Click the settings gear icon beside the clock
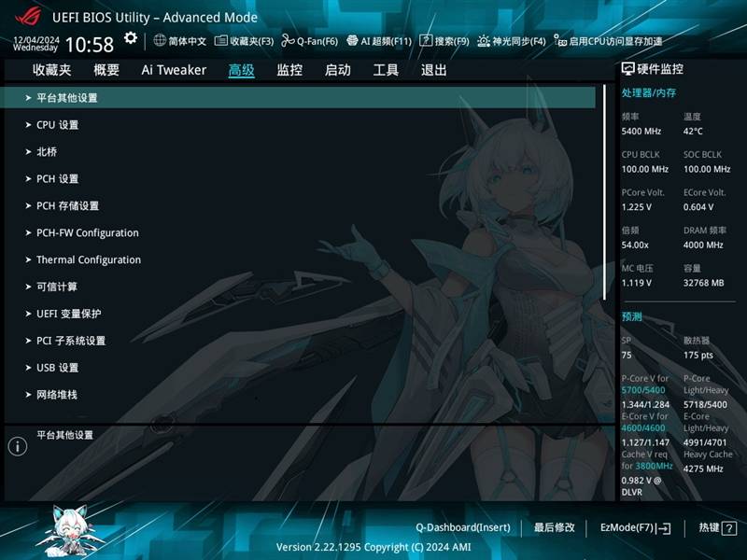Image resolution: width=747 pixels, height=560 pixels. pyautogui.click(x=131, y=38)
